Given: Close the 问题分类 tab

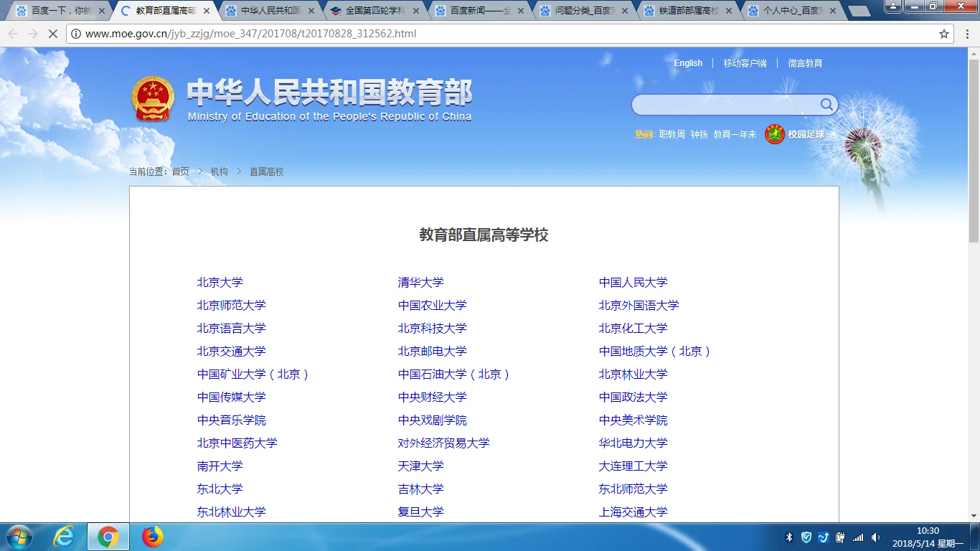Looking at the screenshot, I should 624,11.
